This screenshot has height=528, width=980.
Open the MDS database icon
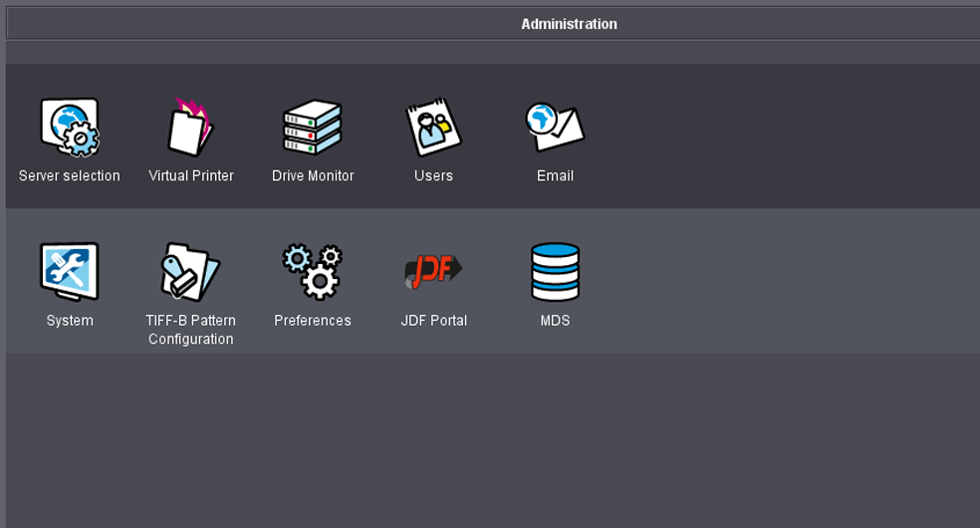click(x=555, y=272)
